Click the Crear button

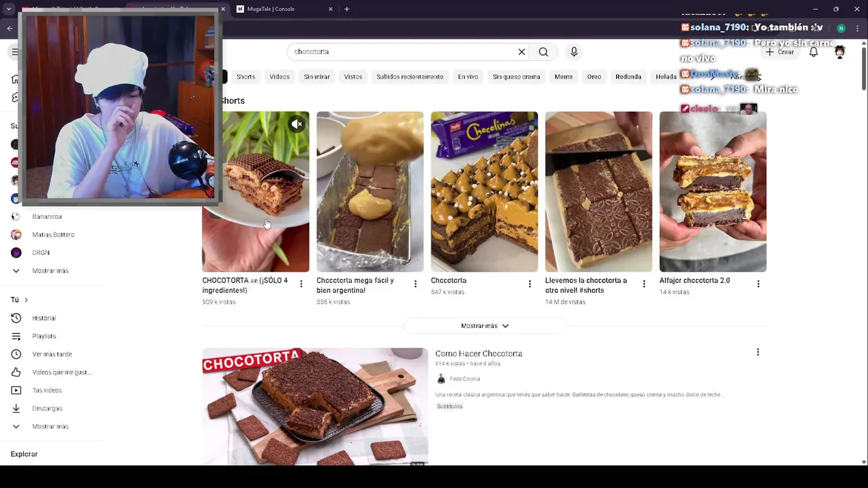coord(780,52)
